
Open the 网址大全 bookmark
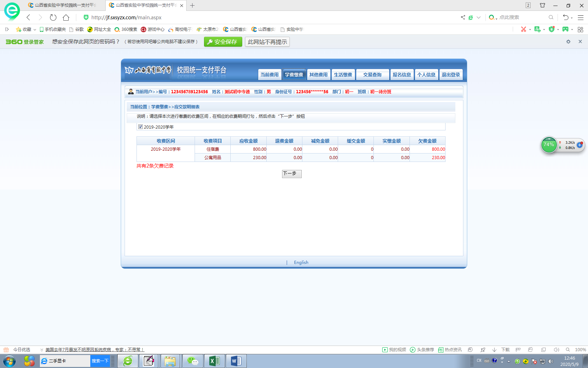99,29
